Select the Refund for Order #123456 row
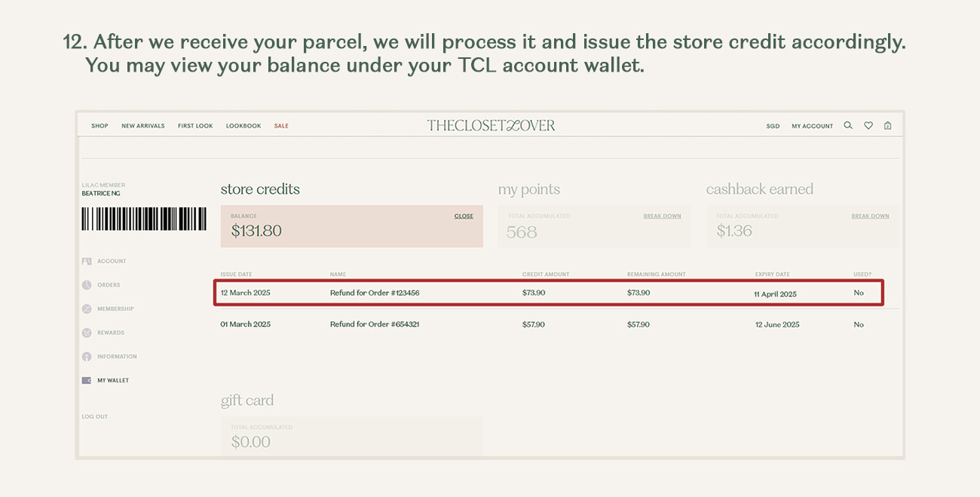Image resolution: width=980 pixels, height=497 pixels. click(x=548, y=293)
